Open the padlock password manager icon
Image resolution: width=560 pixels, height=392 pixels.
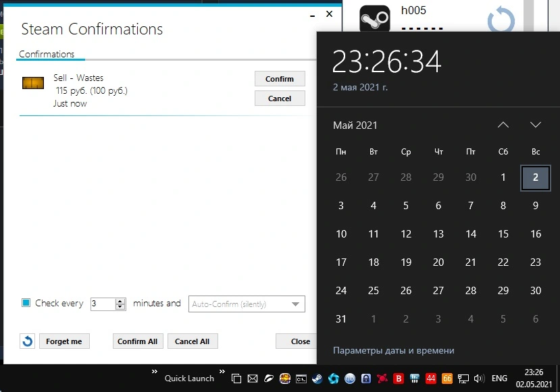366,379
